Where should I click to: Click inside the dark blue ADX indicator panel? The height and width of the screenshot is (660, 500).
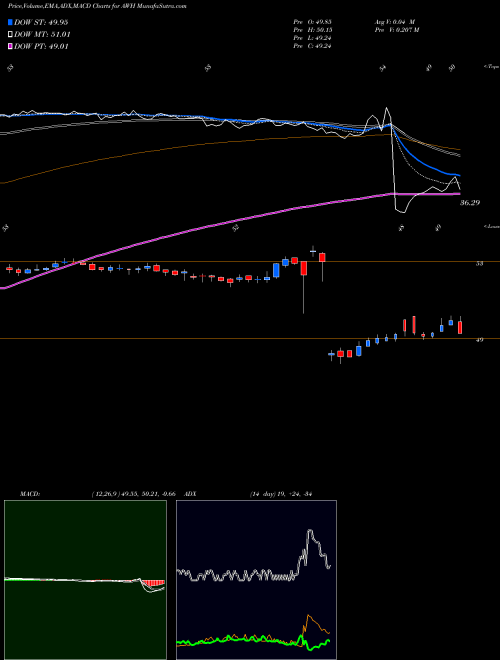click(256, 580)
